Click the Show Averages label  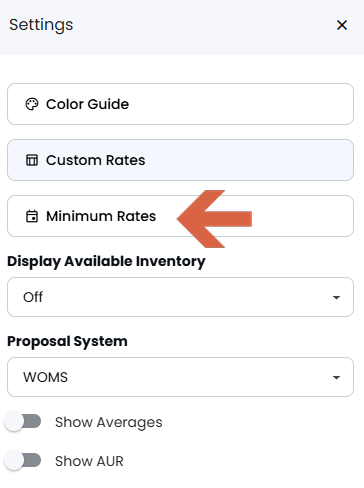(x=109, y=422)
